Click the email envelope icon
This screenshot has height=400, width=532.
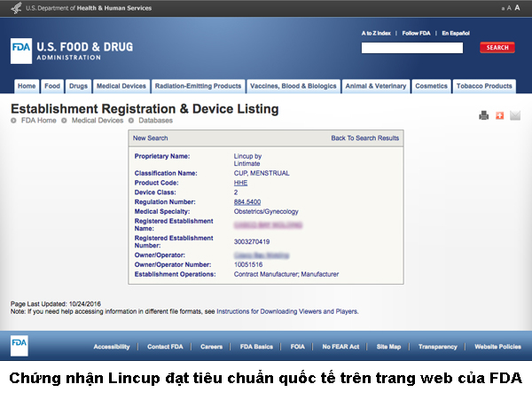[515, 115]
